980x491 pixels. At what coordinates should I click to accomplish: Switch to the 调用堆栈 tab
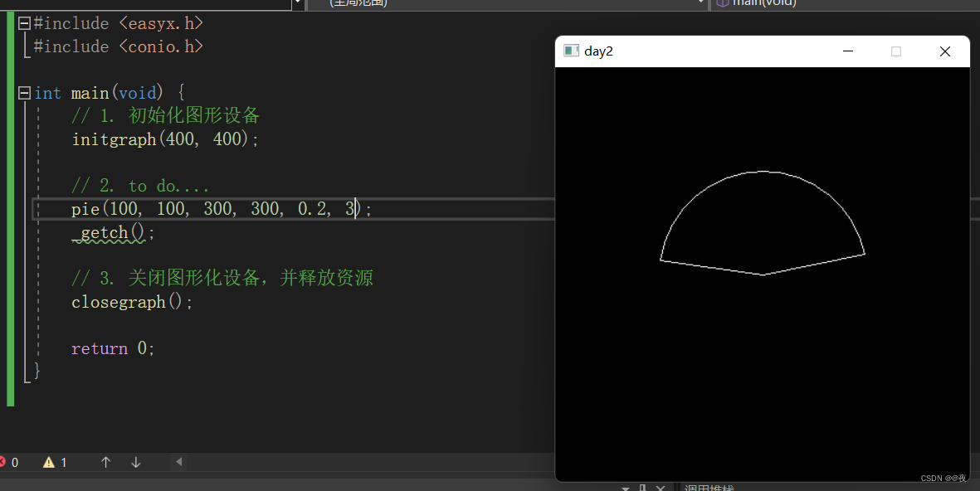(709, 488)
